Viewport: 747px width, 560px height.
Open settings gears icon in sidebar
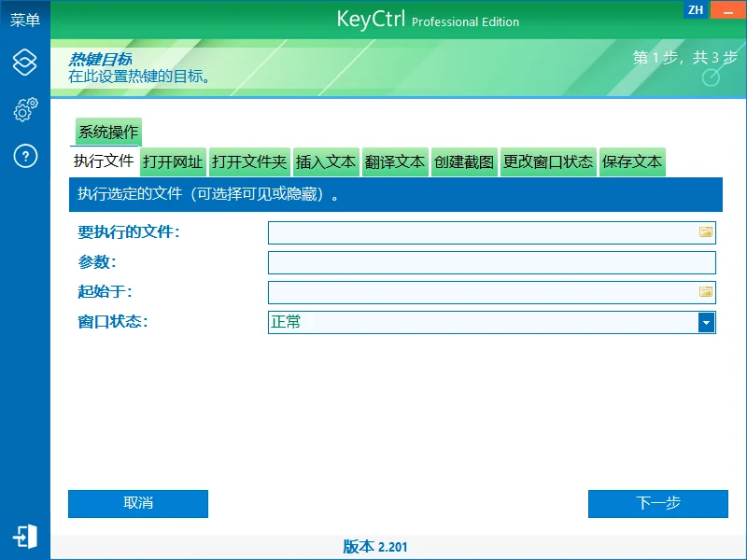[x=25, y=109]
